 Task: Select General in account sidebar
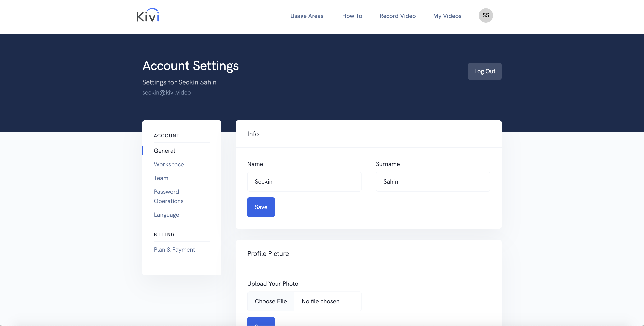pos(164,151)
